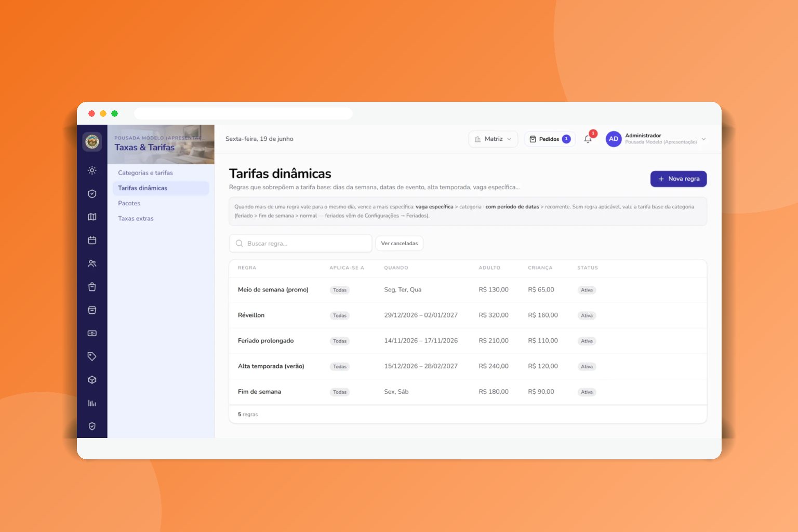The width and height of the screenshot is (798, 532).
Task: Click the Todas badge in the Réveillon row
Action: click(340, 316)
